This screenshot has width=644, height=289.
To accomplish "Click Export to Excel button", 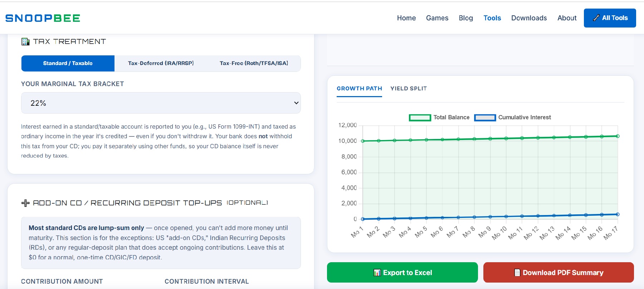I will point(402,273).
